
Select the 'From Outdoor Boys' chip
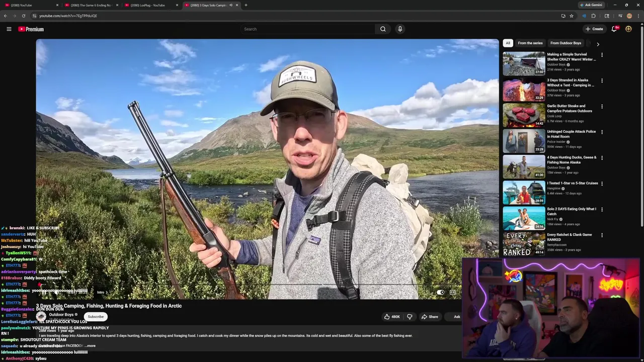tap(566, 43)
